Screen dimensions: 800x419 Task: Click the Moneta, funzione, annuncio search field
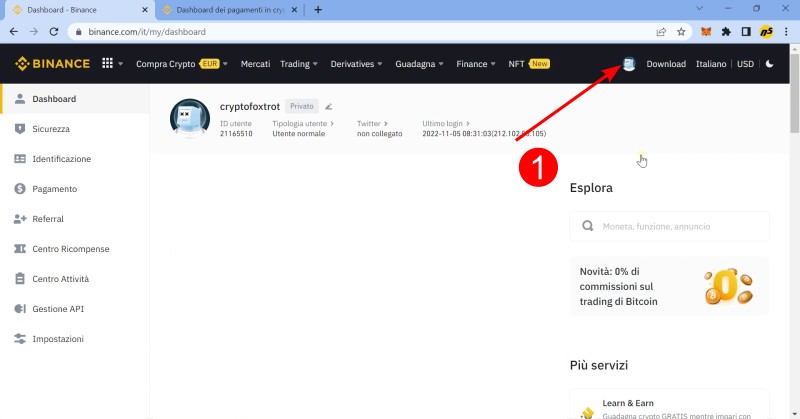(x=669, y=226)
